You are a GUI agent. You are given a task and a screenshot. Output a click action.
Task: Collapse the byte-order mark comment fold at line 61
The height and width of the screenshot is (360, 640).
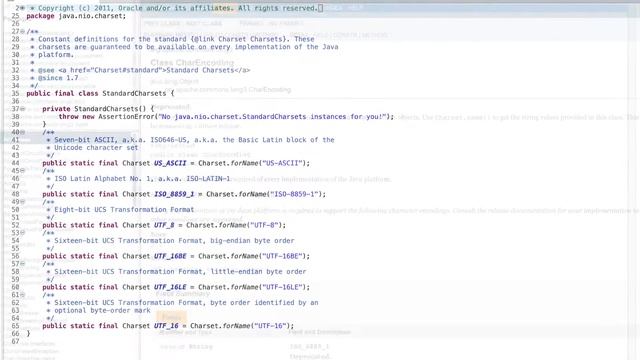(x=22, y=295)
